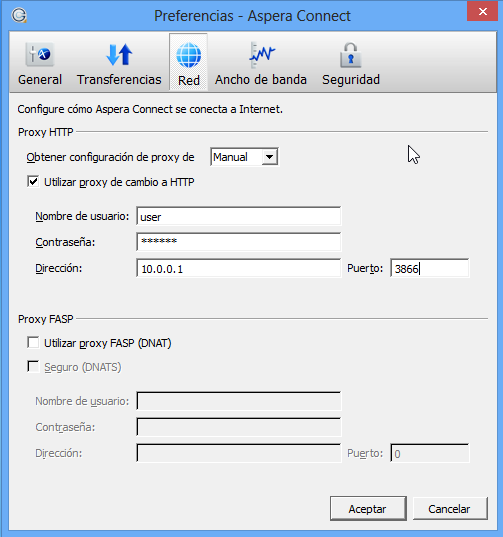Close the Preferencias window
Viewport: 503px width, 537px height.
482,12
